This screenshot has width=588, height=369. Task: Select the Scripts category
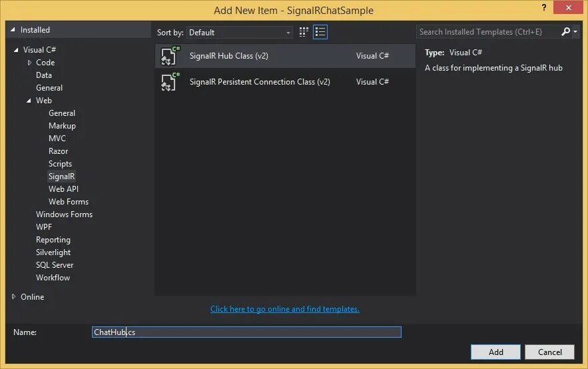coord(60,164)
